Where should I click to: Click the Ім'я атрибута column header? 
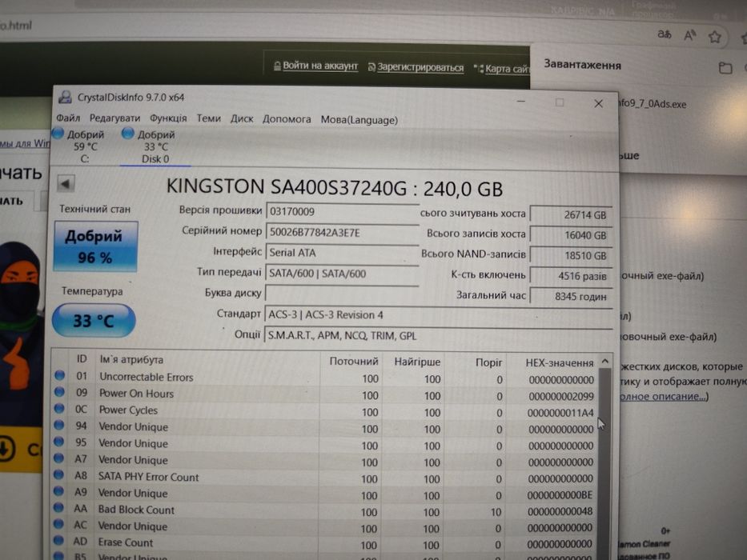coord(131,359)
